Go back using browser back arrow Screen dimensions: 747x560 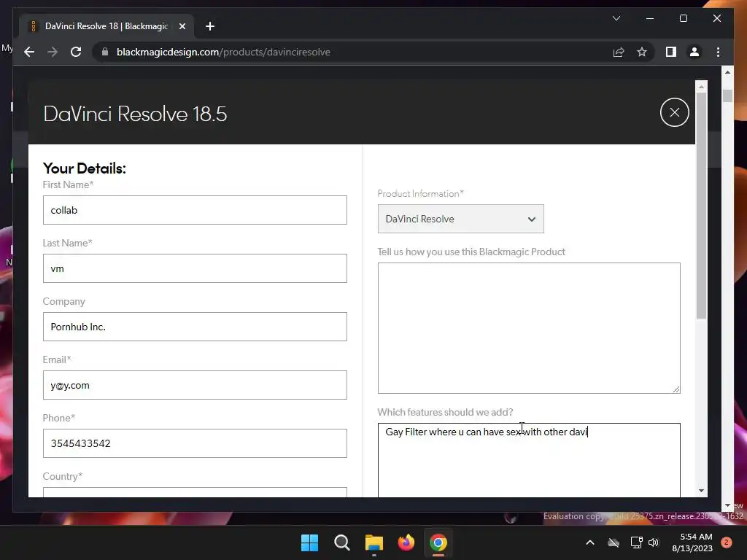coord(29,52)
